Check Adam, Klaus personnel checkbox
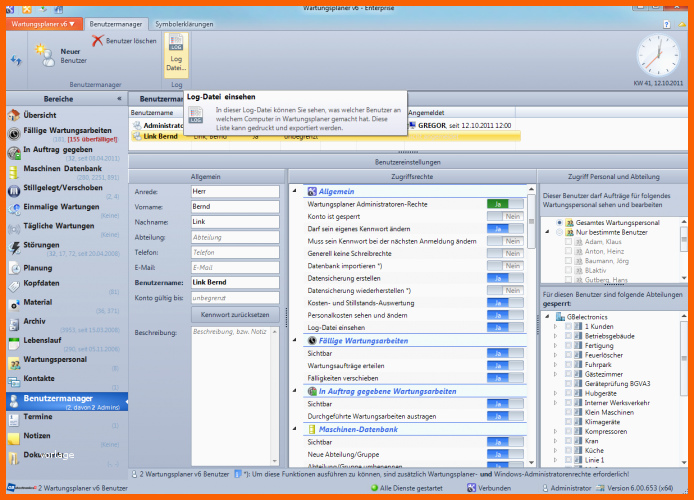Image resolution: width=694 pixels, height=500 pixels. [568, 242]
